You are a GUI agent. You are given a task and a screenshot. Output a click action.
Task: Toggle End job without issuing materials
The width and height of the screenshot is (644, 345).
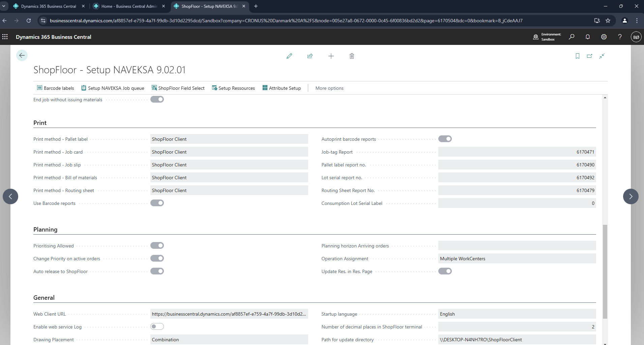coord(157,99)
